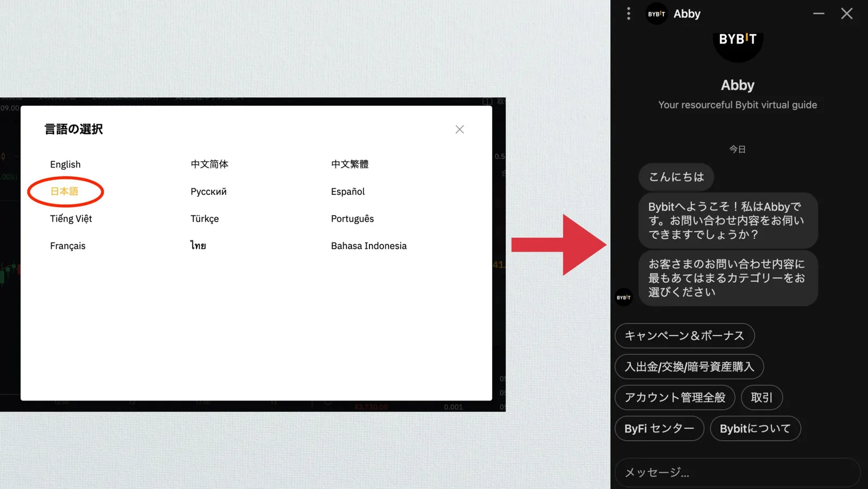This screenshot has width=868, height=489.
Task: Click 'Your resourceful Bybit virtual guide' text
Action: tap(737, 105)
